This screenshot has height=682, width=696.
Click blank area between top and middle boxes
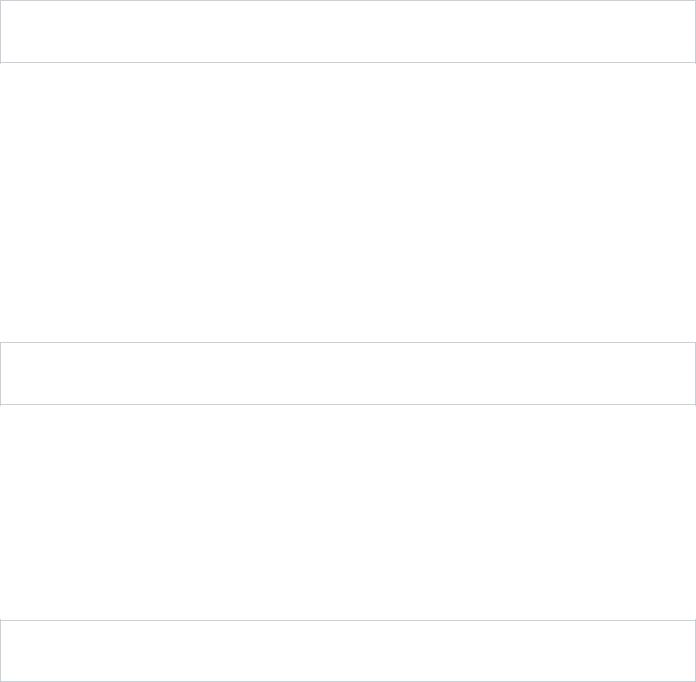click(348, 202)
